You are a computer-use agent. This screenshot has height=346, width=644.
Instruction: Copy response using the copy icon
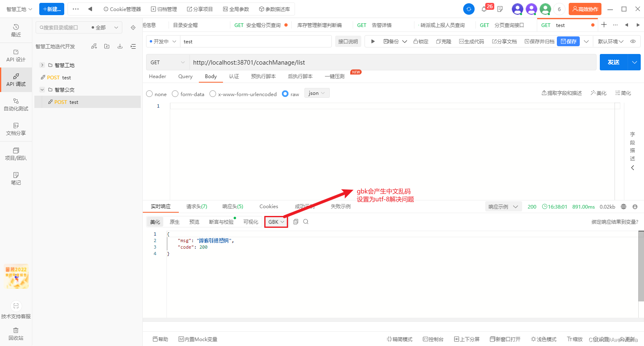coord(296,222)
